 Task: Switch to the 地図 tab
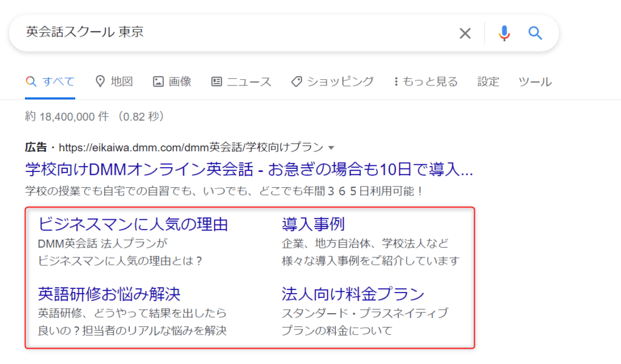pos(114,82)
